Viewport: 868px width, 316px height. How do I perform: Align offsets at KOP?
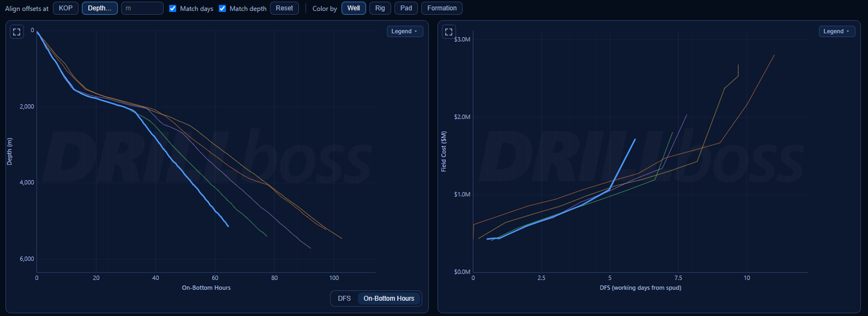(x=66, y=8)
